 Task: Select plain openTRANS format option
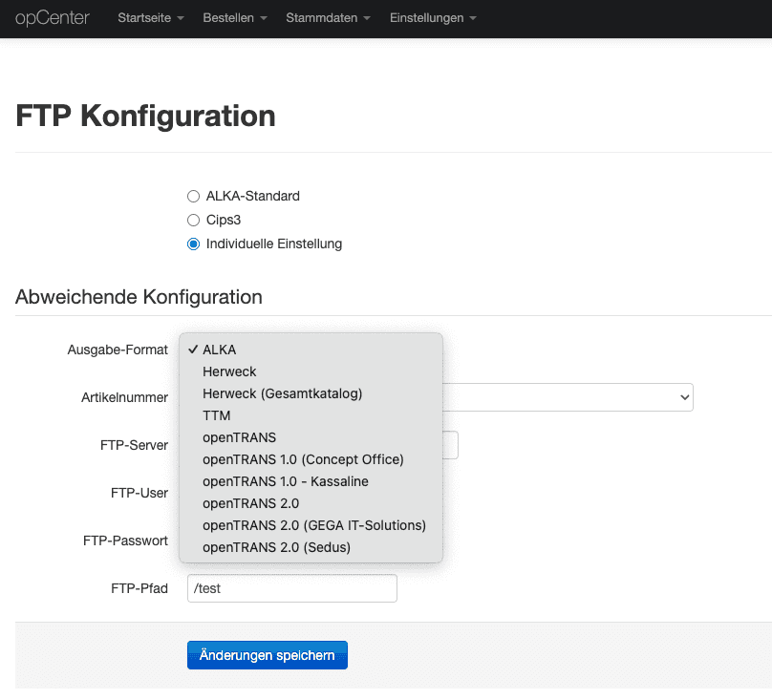311,437
